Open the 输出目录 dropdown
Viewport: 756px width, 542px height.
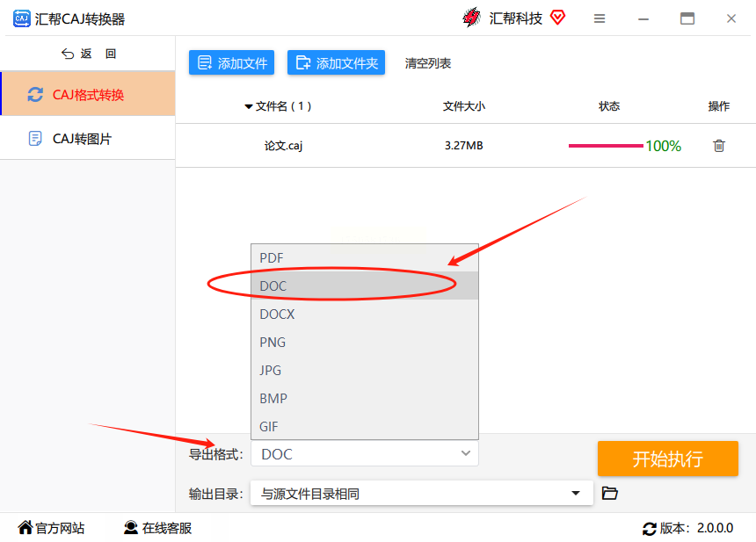pyautogui.click(x=422, y=494)
